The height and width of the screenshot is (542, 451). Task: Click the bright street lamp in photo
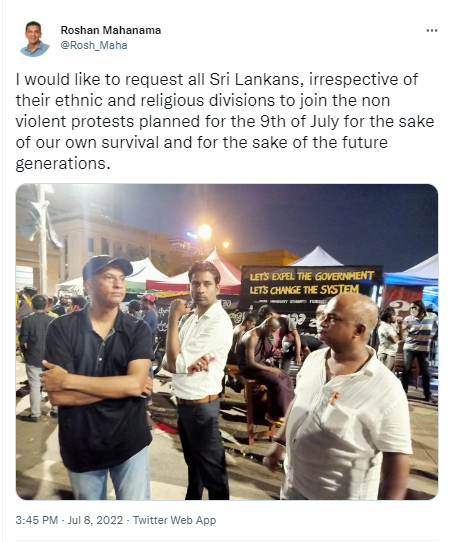[x=204, y=232]
